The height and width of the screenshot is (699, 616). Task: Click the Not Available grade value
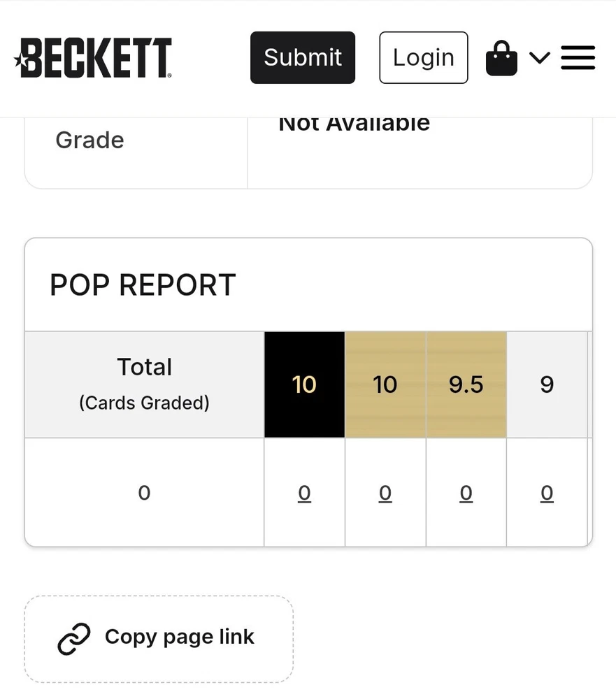tap(354, 124)
